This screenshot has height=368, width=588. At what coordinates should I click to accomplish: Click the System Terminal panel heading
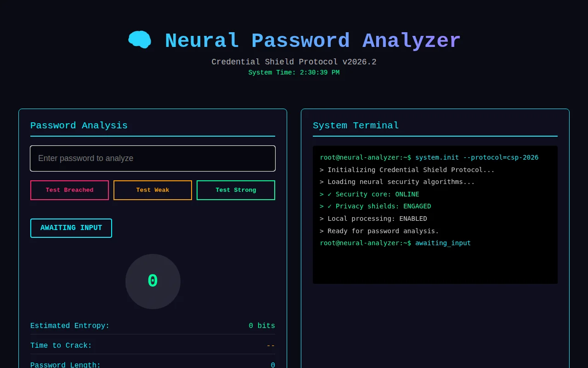pos(356,126)
